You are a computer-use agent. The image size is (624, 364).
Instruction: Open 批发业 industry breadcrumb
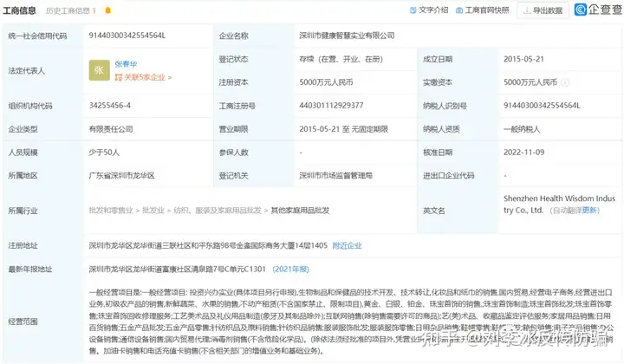(x=153, y=211)
